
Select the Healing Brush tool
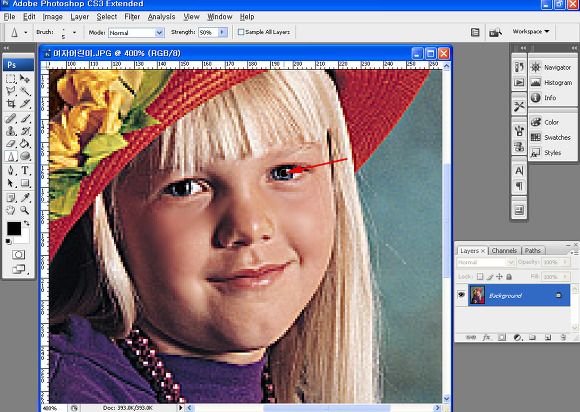click(x=11, y=118)
